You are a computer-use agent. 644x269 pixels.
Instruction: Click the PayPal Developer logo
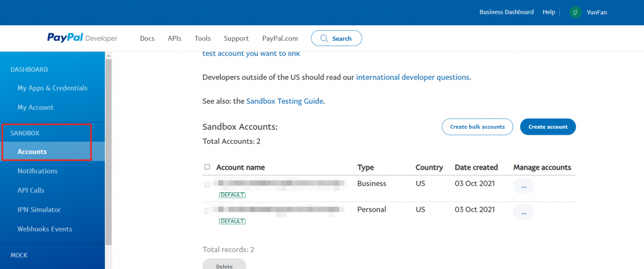pyautogui.click(x=82, y=38)
